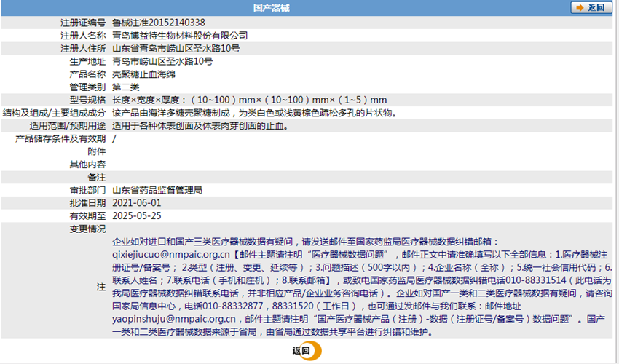Click production address 青岛市崂山区圣水路10号
This screenshot has height=364, width=619.
click(x=162, y=61)
